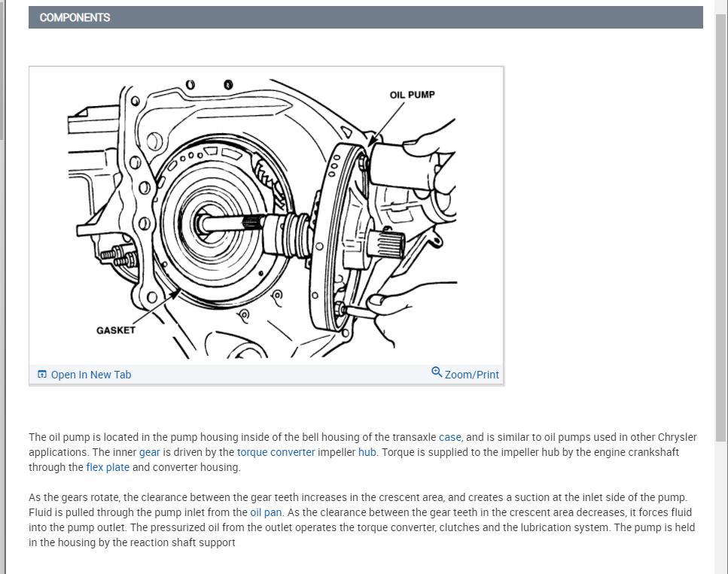
Task: Open the "flex plate" link
Action: coord(108,467)
